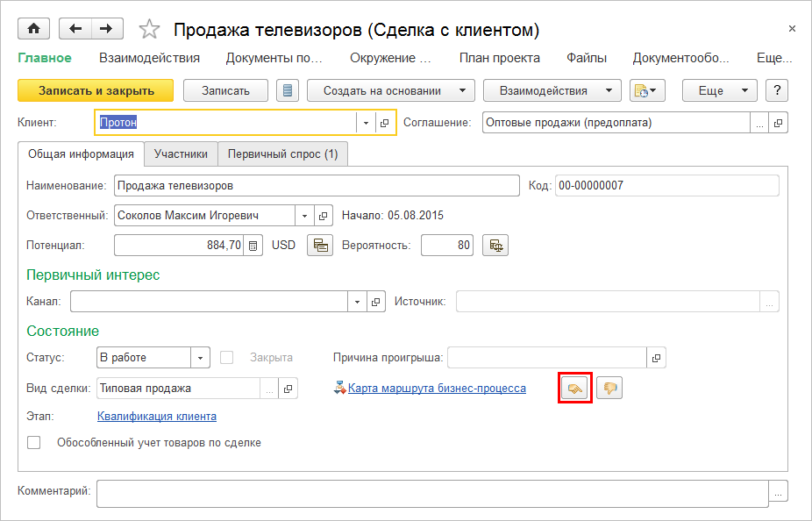
Task: Click the thumbs-down lose-deal icon
Action: click(x=609, y=389)
